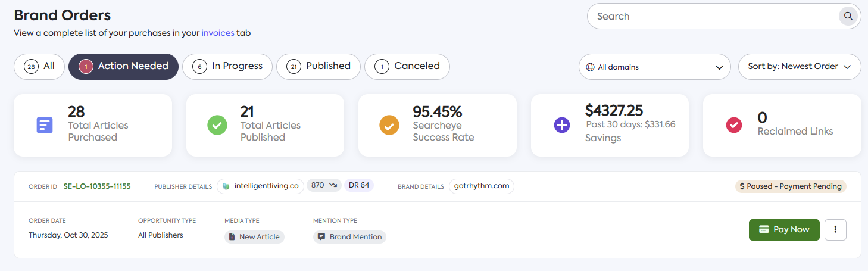
Task: Click the green Total Articles Published checkmark icon
Action: (x=217, y=125)
